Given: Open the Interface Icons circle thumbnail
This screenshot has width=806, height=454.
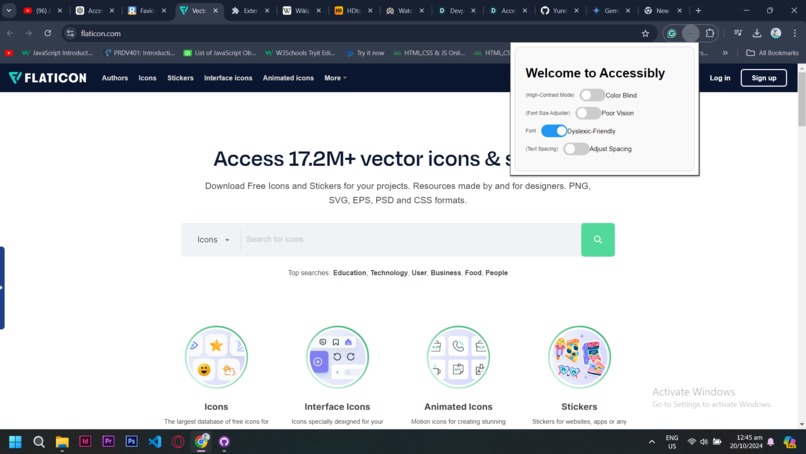Looking at the screenshot, I should coord(337,357).
